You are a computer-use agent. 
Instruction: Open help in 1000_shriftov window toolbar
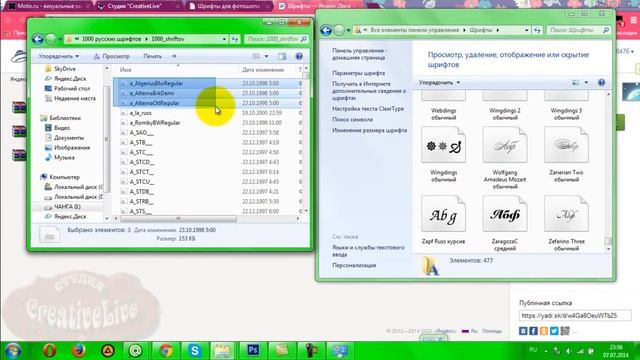coord(299,56)
